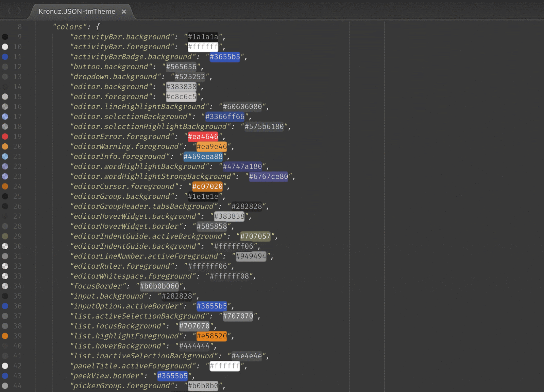The image size is (544, 392).
Task: Click olive swatch beside editorIndentGuide.activeBackground
Action: (x=5, y=236)
